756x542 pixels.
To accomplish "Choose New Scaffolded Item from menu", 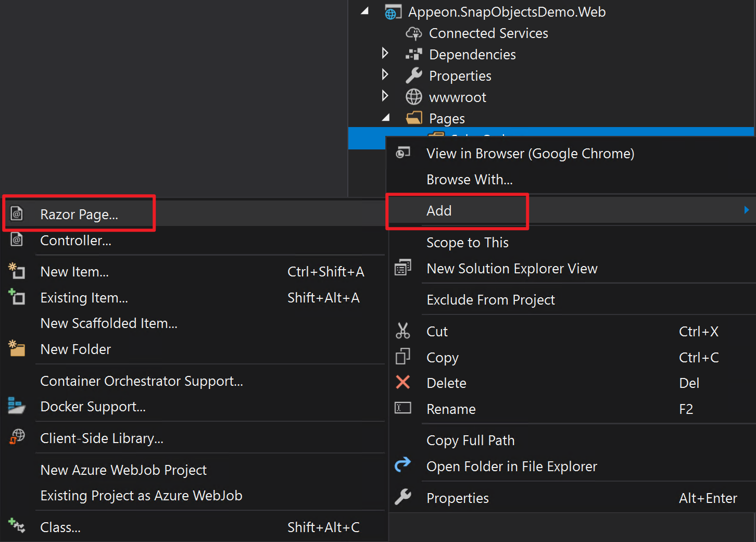I will point(109,323).
